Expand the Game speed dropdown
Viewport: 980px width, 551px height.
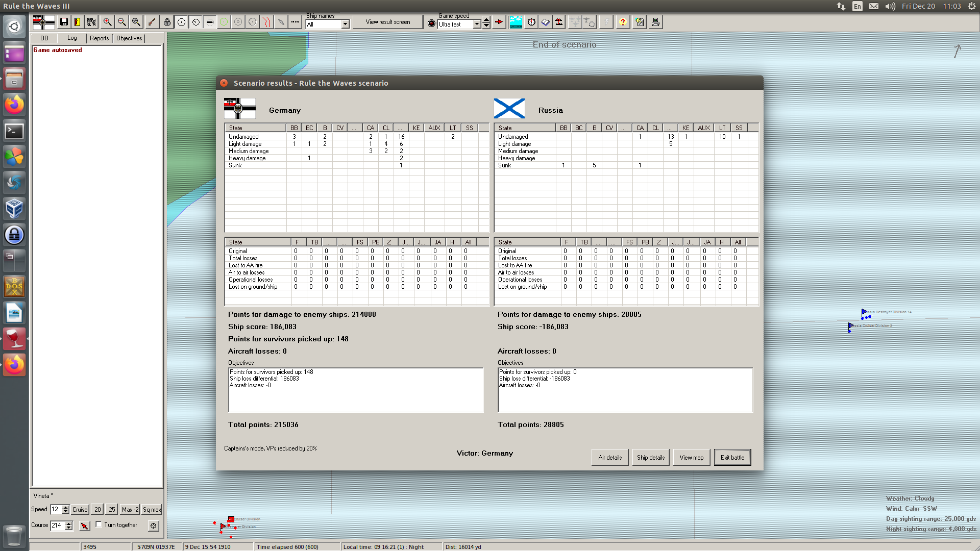pos(477,24)
